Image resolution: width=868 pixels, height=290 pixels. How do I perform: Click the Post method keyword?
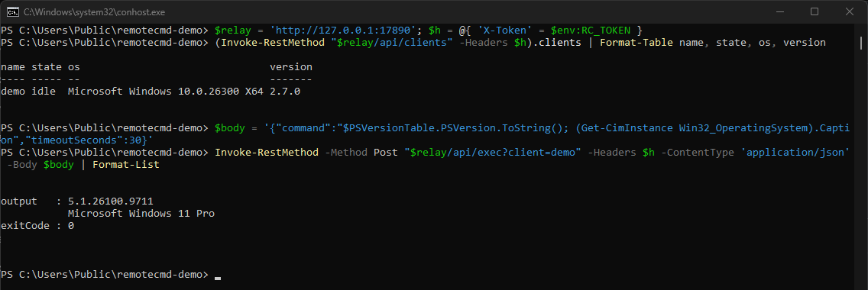385,152
